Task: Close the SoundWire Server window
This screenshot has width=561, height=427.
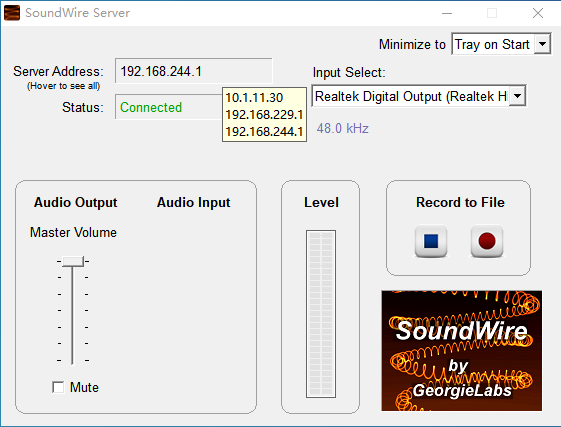Action: click(x=538, y=13)
